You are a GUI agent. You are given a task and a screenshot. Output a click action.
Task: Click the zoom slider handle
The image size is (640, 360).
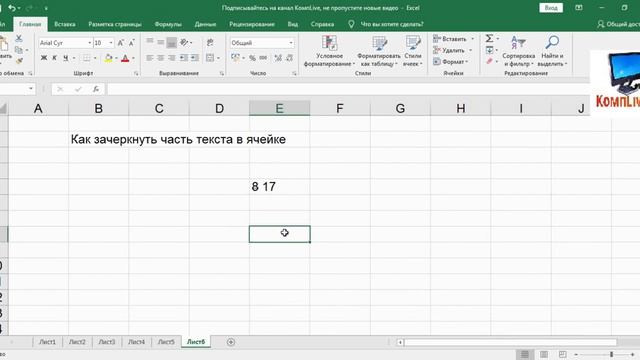pos(611,354)
